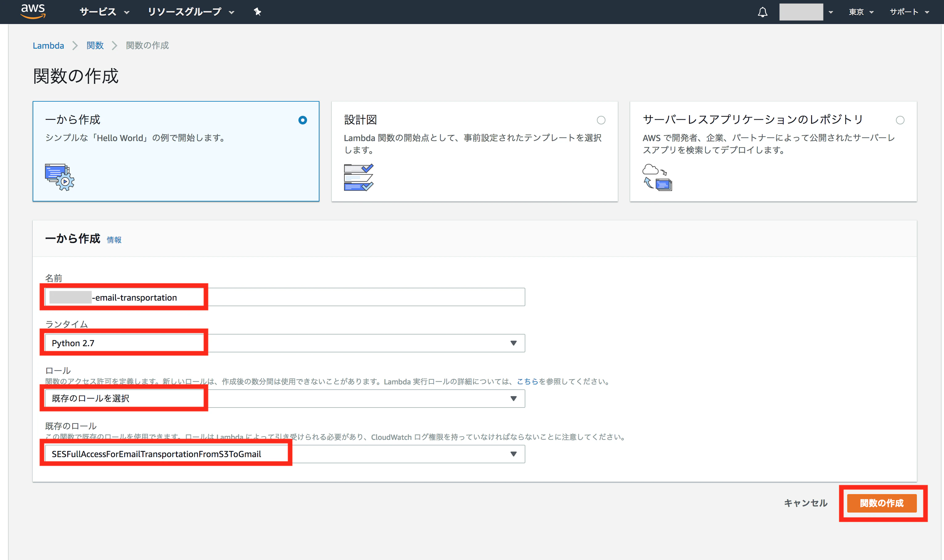Screen dimensions: 944x560
Task: Click the cloud repository icon in serverless card
Action: click(657, 177)
